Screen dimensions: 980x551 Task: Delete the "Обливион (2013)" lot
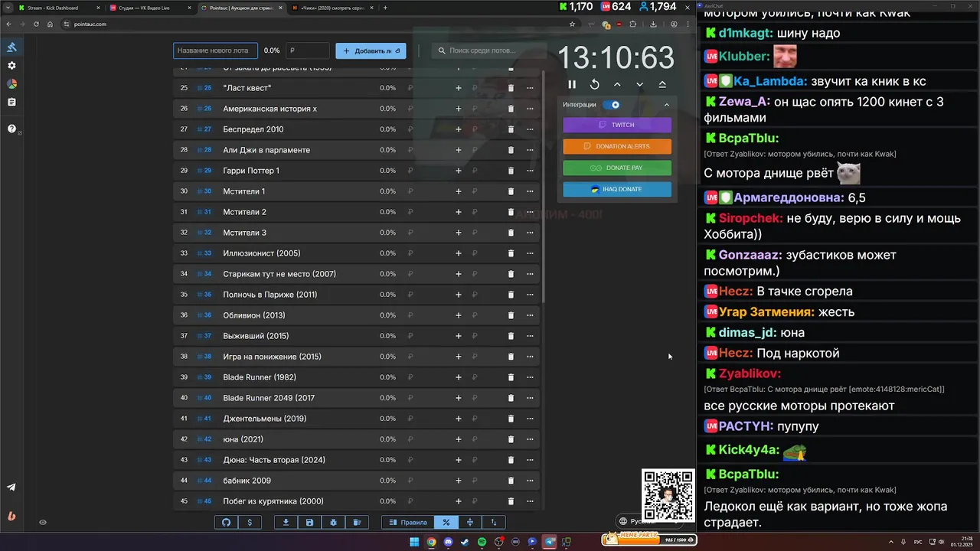pos(511,315)
